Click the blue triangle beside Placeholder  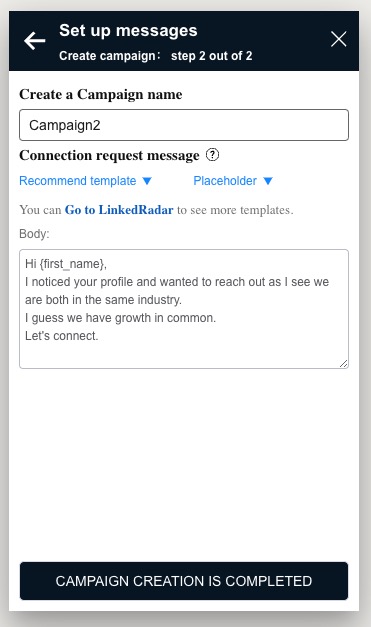pyautogui.click(x=268, y=181)
